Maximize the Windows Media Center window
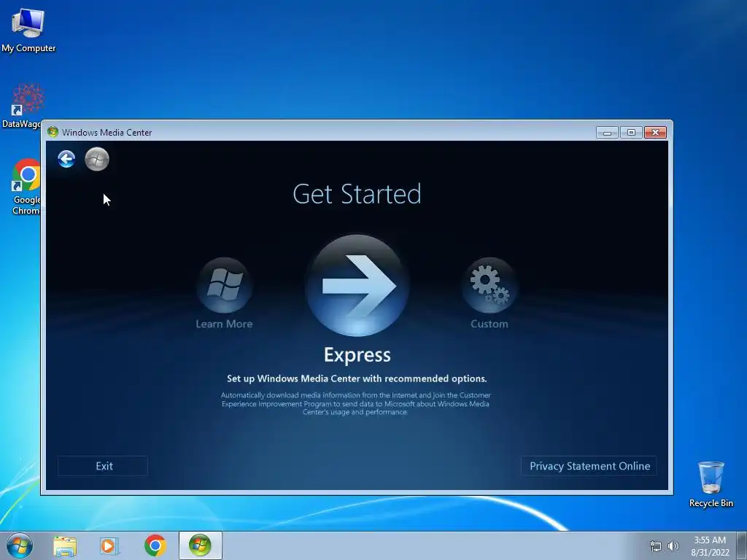 coord(631,133)
